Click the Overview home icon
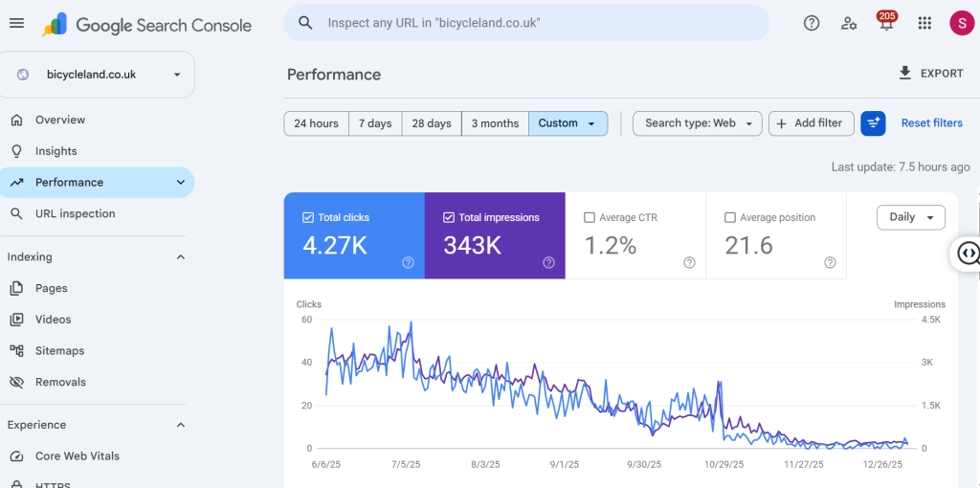980x488 pixels. [17, 120]
